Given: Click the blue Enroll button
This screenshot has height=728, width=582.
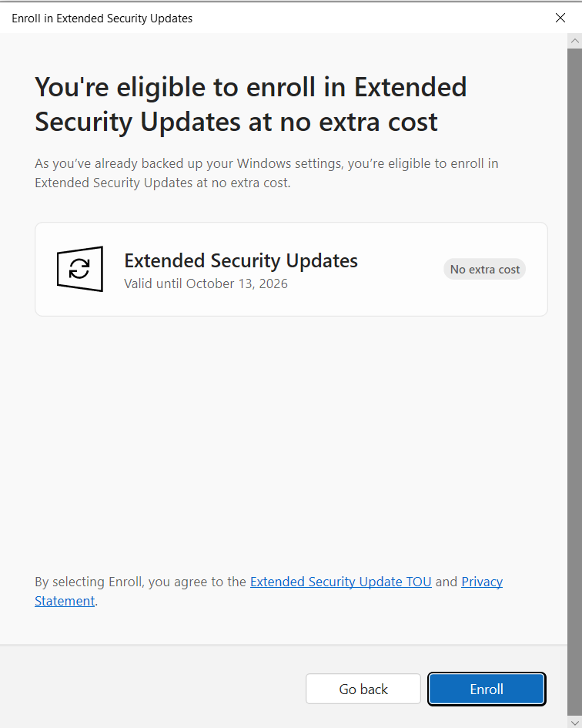Looking at the screenshot, I should (x=487, y=689).
